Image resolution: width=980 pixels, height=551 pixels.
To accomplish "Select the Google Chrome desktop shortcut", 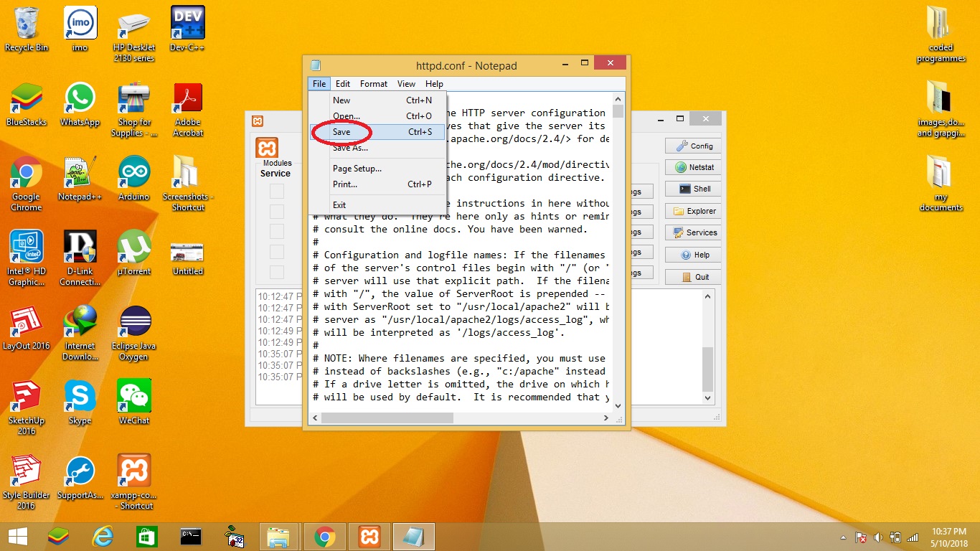I will tap(27, 184).
